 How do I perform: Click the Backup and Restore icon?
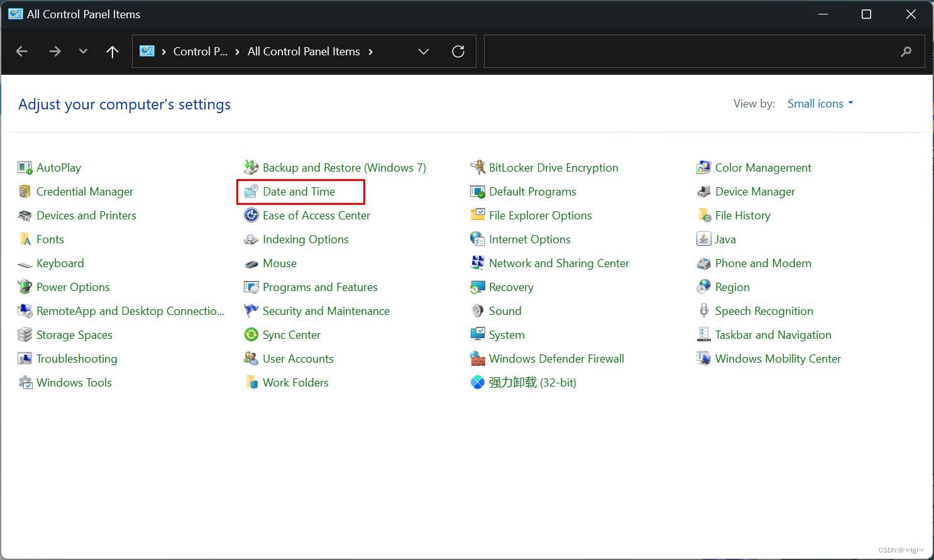[x=251, y=168]
